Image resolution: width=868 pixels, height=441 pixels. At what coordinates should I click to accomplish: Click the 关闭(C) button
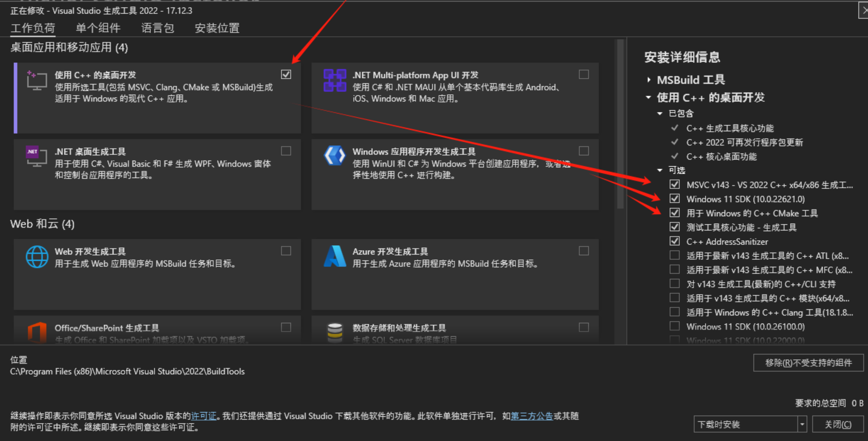click(x=838, y=424)
